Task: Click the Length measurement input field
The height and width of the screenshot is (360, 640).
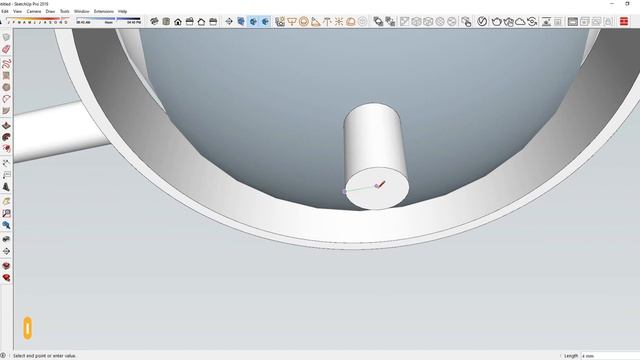Action: [x=610, y=356]
